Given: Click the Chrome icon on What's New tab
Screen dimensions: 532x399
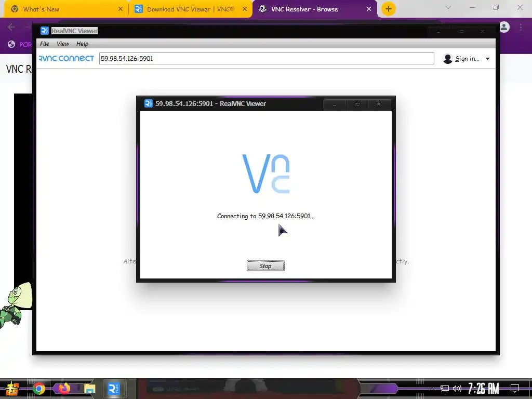Looking at the screenshot, I should [15, 9].
